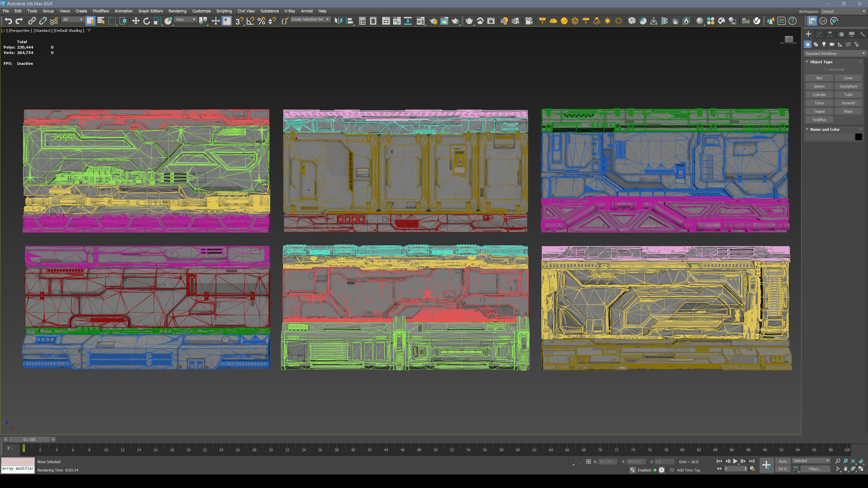Click the Undo arrow icon
This screenshot has height=488, width=868.
tap(8, 21)
